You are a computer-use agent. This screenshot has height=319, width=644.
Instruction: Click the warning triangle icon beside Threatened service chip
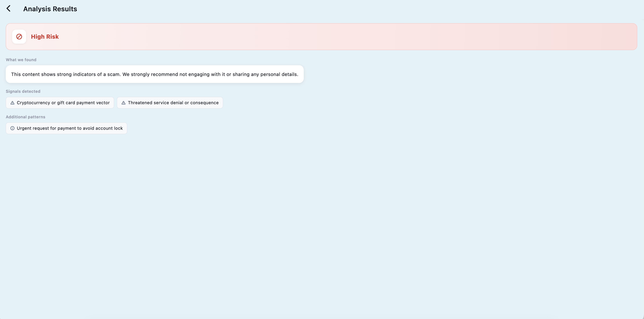[123, 103]
